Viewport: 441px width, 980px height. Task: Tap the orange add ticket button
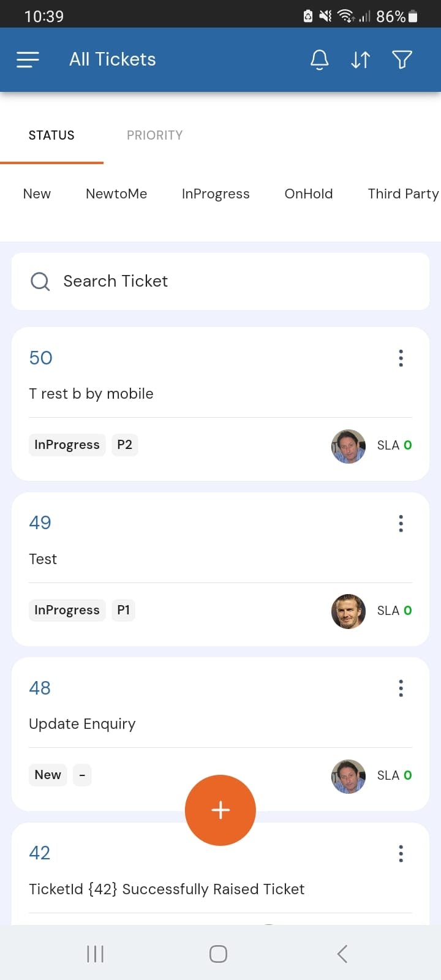[x=221, y=810]
